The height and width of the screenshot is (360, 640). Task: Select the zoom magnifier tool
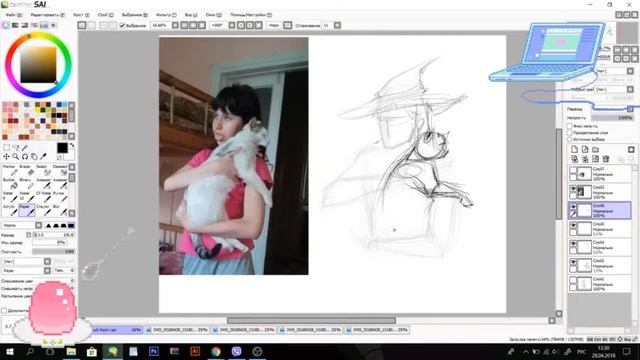tap(16, 156)
